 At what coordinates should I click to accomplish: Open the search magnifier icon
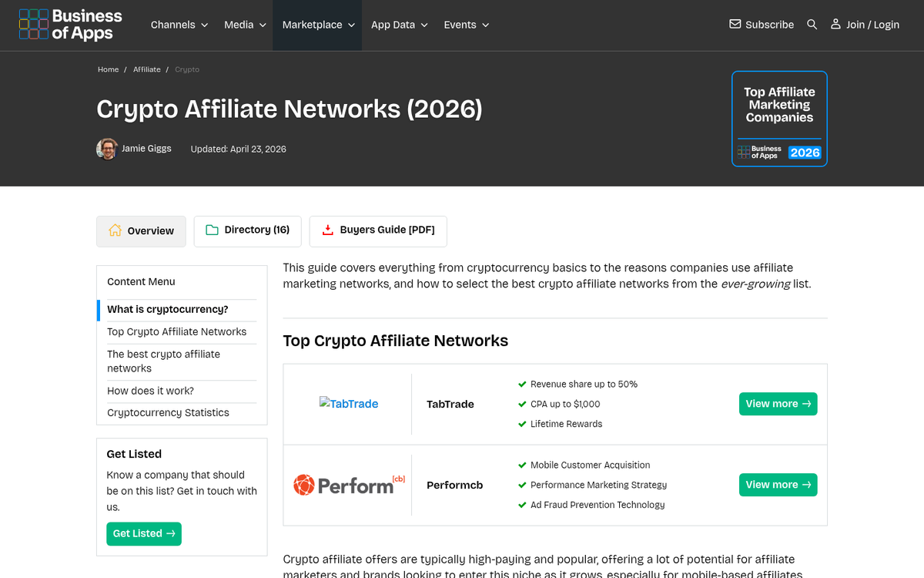pyautogui.click(x=812, y=25)
